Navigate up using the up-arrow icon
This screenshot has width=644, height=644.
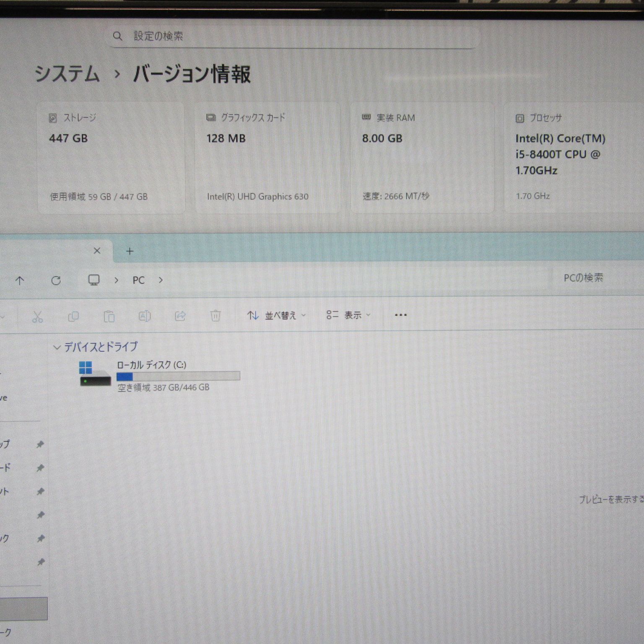pos(21,280)
